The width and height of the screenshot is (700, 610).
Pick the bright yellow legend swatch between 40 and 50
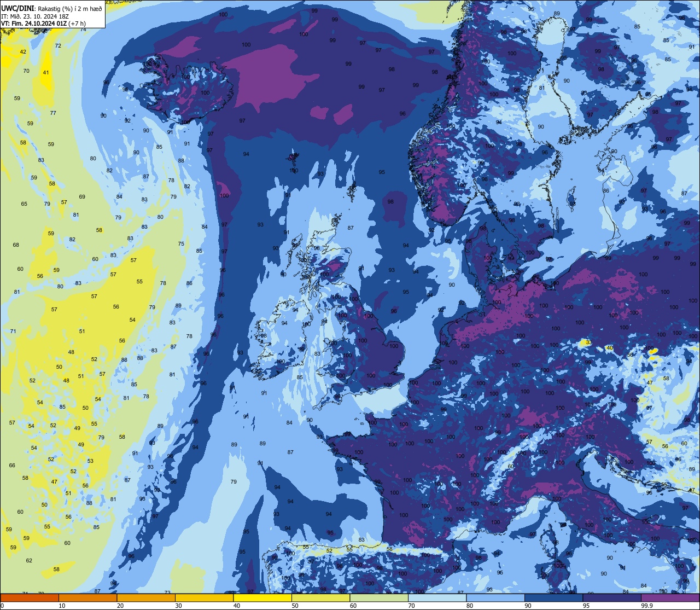(x=262, y=597)
